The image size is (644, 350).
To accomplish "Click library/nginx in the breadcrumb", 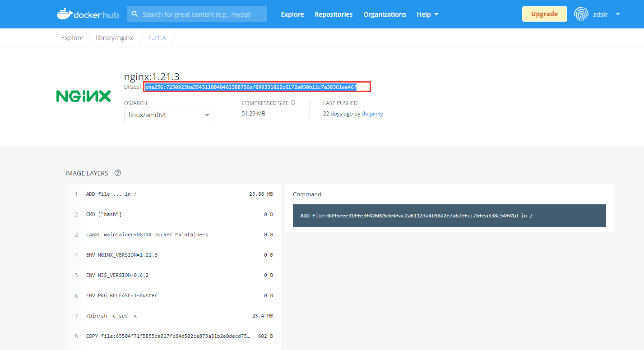I will point(114,38).
